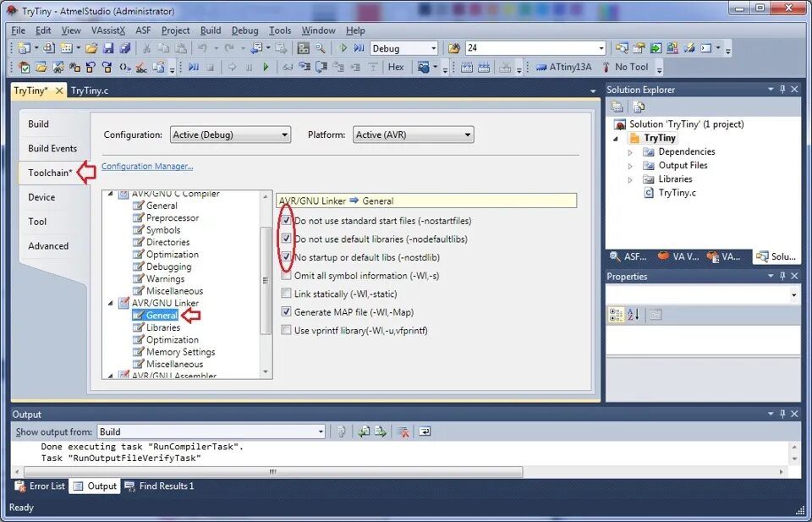Open the Platform dropdown Active (AVR)

413,135
